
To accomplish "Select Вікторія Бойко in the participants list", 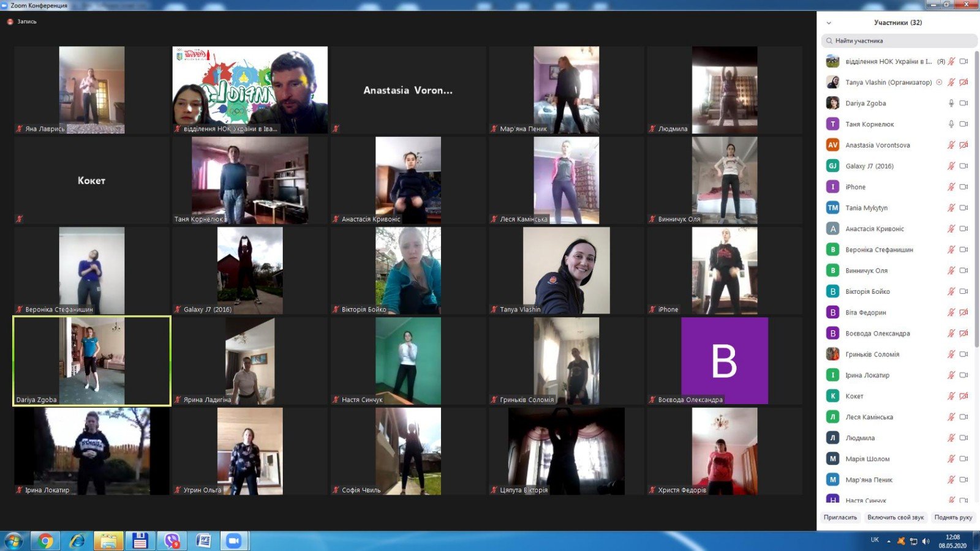I will coord(867,291).
